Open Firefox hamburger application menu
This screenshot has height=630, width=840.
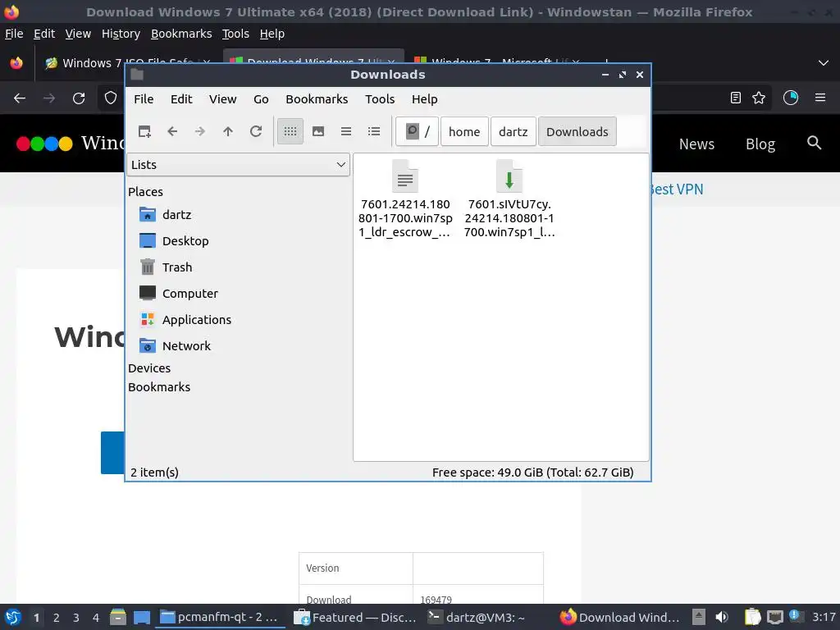point(820,98)
